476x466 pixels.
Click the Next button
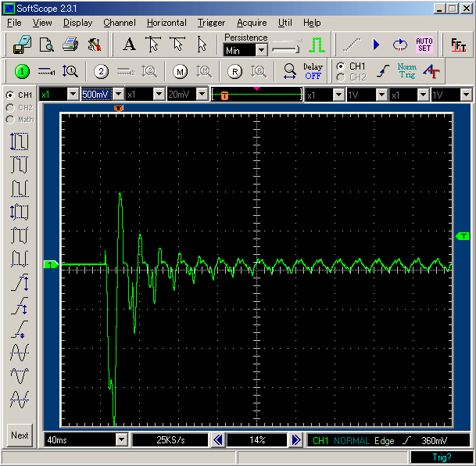point(20,436)
